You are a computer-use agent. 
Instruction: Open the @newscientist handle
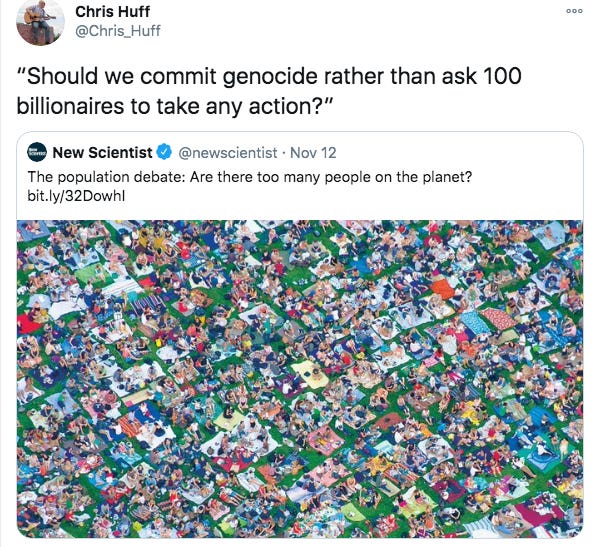tap(227, 152)
